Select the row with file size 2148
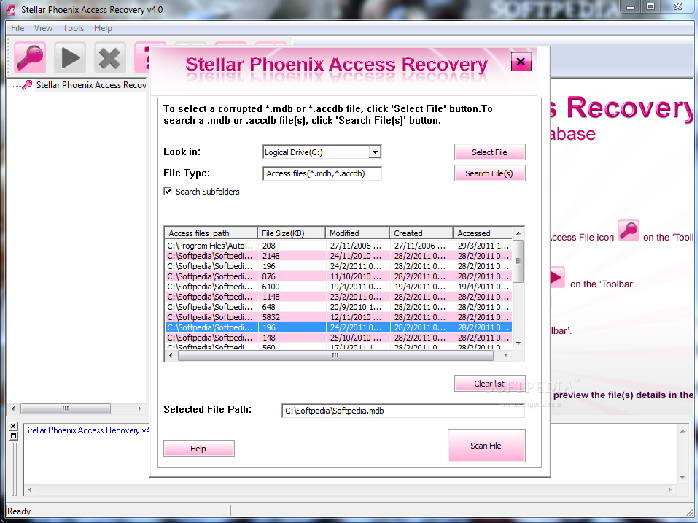 [x=338, y=256]
